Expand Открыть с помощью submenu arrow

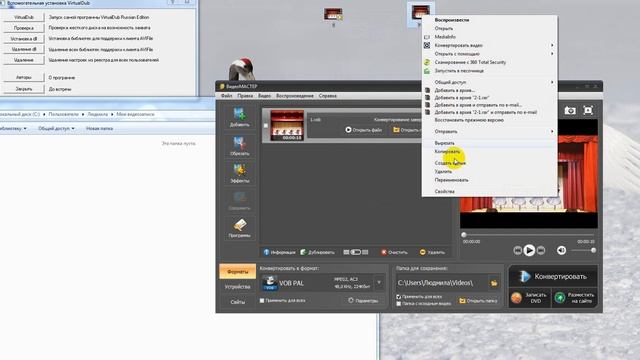click(x=552, y=53)
